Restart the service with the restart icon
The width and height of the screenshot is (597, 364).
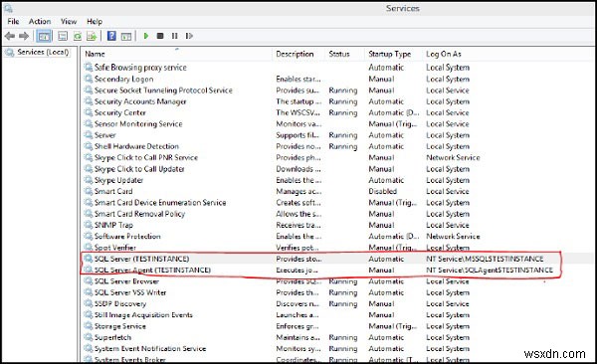click(189, 36)
